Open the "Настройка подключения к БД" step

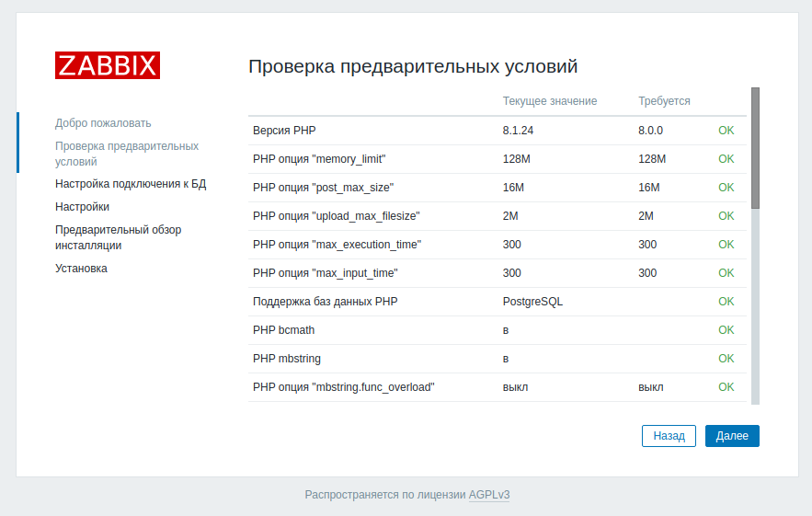130,184
